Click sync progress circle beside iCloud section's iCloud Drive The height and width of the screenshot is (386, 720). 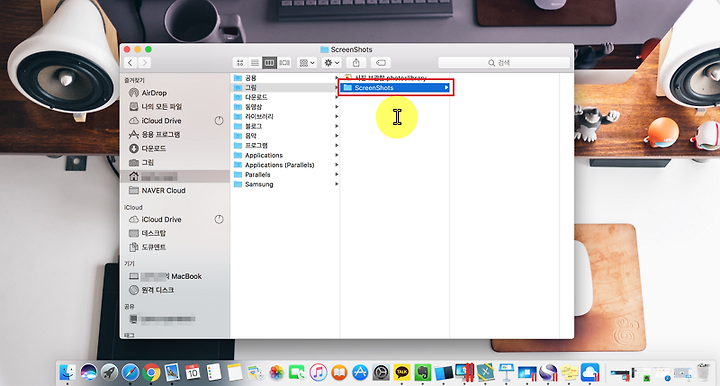[x=219, y=219]
